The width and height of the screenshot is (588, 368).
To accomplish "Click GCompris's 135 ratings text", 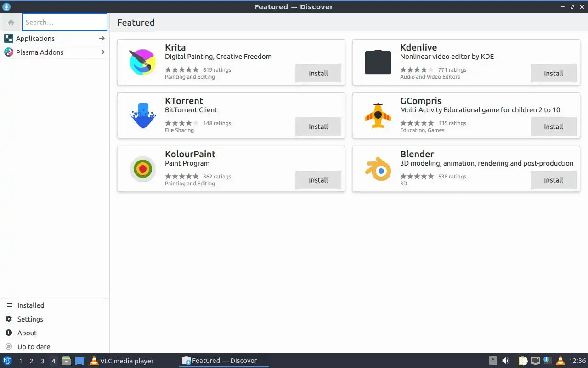I will [x=452, y=123].
